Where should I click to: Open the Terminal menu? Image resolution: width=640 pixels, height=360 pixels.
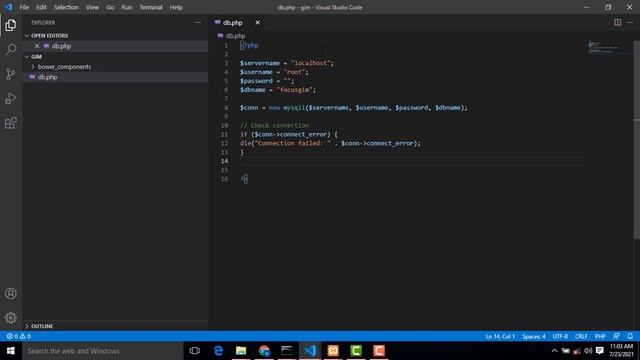point(151,7)
